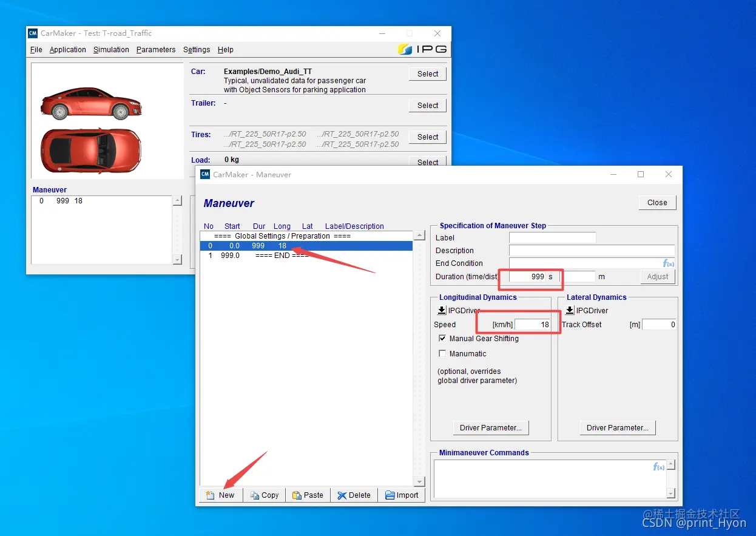
Task: Open the Help menu
Action: coord(226,50)
